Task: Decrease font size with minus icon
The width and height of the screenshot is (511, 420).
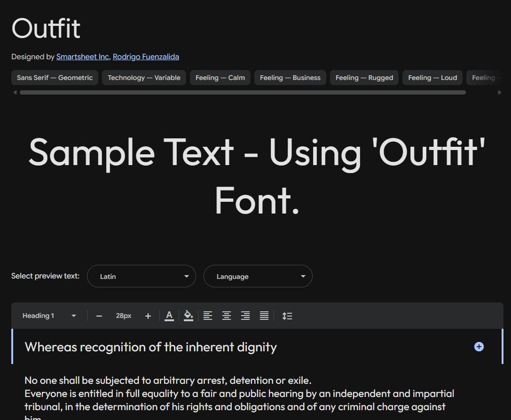Action: (x=99, y=316)
